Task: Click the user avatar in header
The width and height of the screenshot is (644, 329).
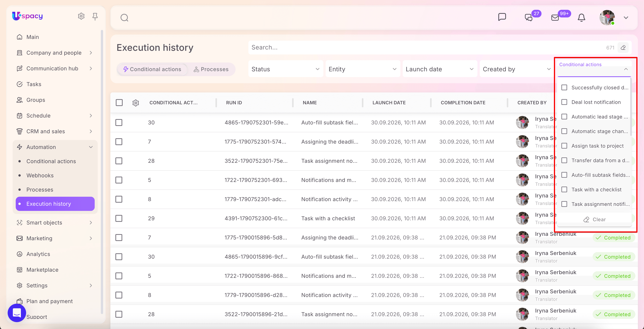Action: tap(607, 17)
